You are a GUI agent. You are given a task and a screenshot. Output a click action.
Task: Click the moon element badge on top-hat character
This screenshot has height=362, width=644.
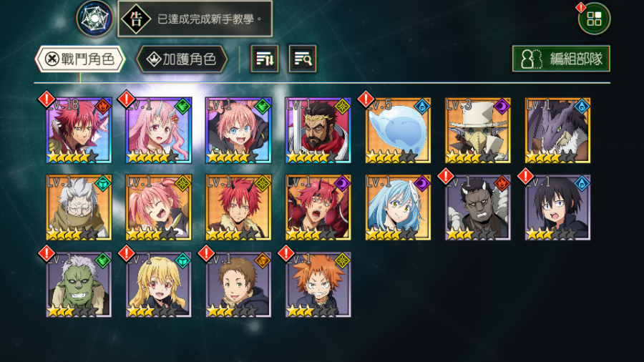tap(502, 107)
